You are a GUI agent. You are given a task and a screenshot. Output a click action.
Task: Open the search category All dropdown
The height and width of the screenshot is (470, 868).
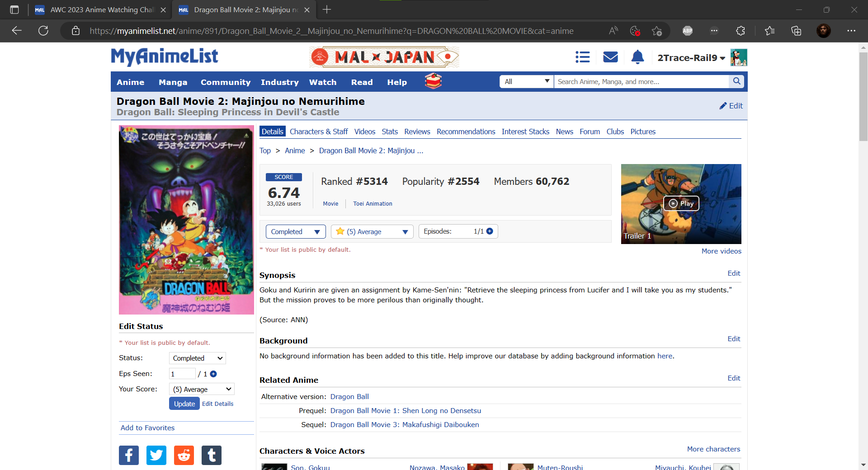[526, 81]
